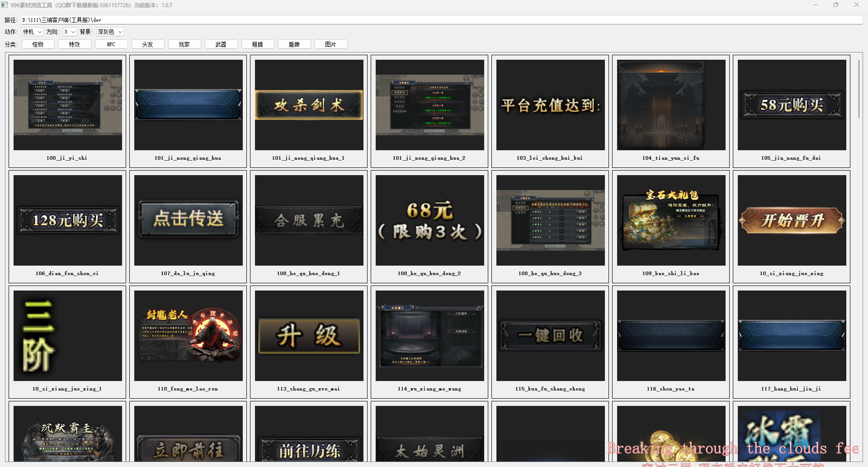Choose the 开始晋升 banner thumbnail

pyautogui.click(x=792, y=220)
